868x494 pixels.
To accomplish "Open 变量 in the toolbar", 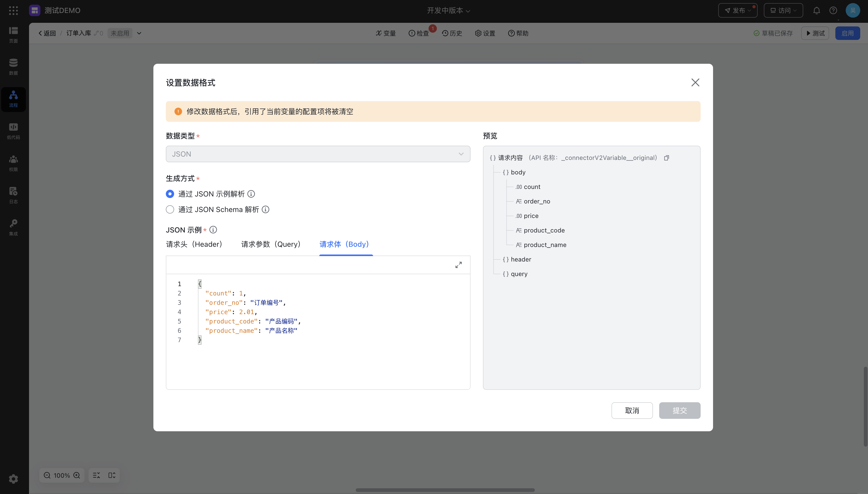I will click(386, 33).
